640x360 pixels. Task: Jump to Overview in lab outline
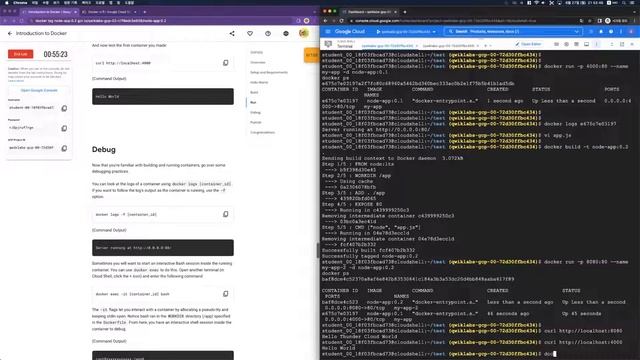coord(258,62)
